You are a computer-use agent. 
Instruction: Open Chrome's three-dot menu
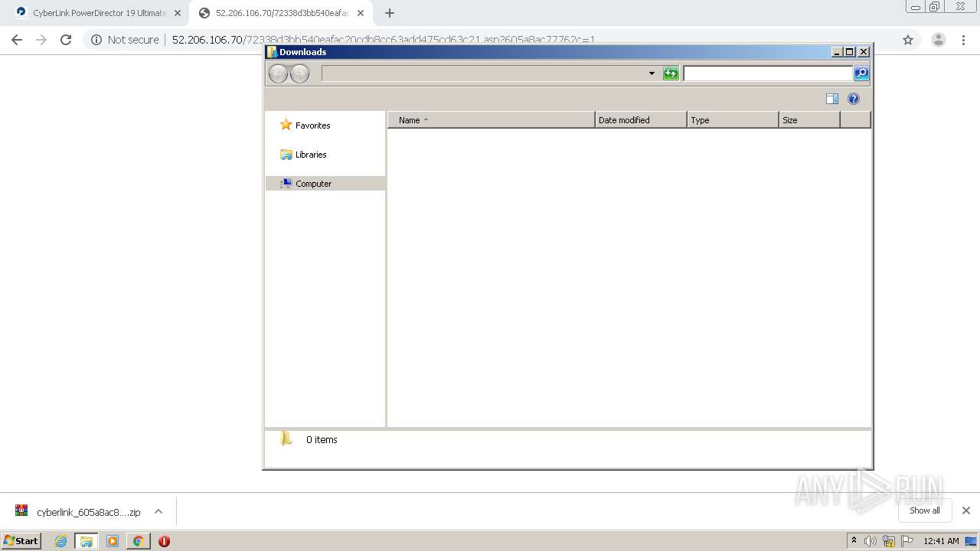coord(962,40)
